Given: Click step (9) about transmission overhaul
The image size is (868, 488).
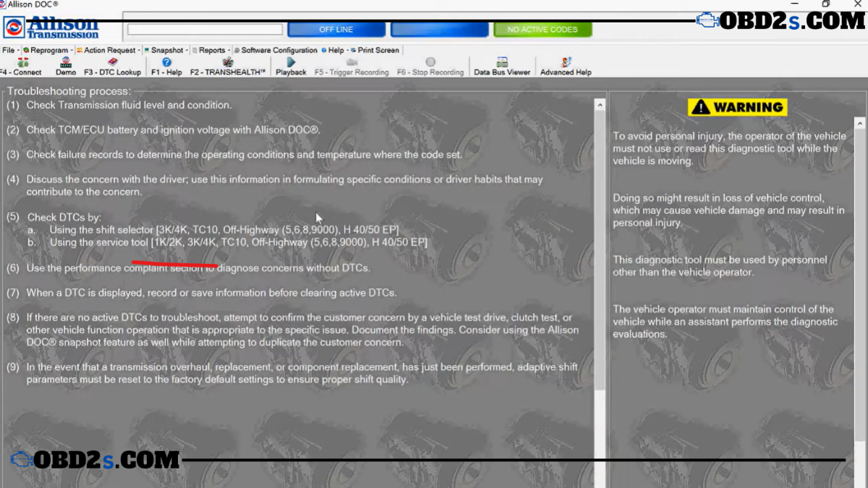Looking at the screenshot, I should (292, 373).
